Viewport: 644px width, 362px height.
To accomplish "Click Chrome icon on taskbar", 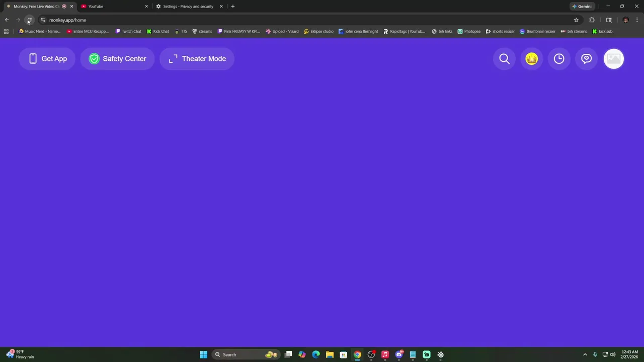I will coord(357,354).
